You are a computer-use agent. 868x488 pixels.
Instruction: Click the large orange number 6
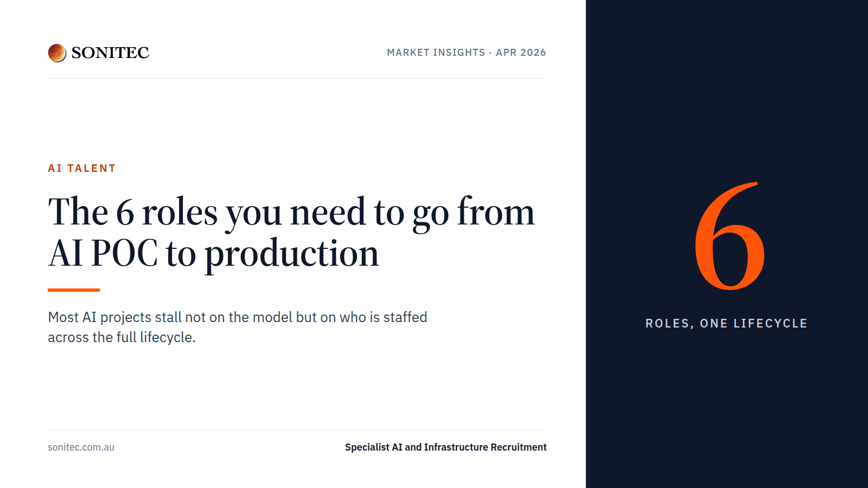(x=730, y=236)
